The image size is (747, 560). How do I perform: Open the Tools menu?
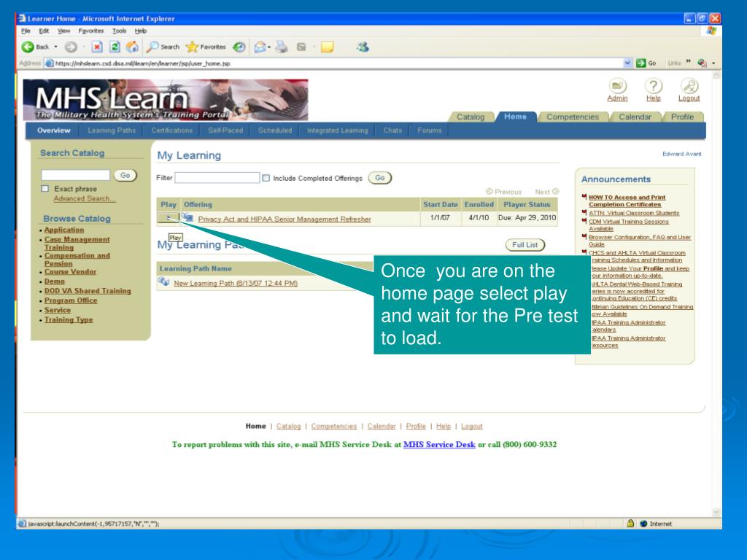point(119,31)
